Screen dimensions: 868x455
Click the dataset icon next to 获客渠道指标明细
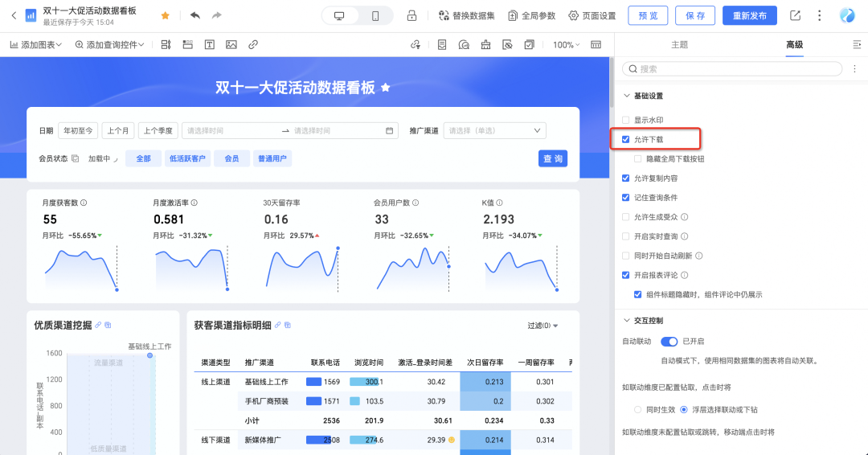click(287, 325)
